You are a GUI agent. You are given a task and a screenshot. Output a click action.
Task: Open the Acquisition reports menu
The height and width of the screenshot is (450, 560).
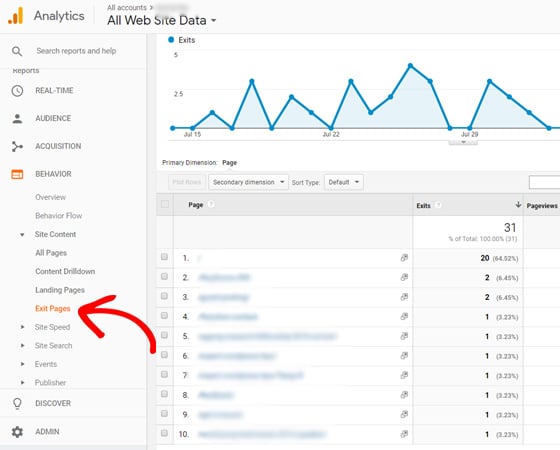coord(58,146)
